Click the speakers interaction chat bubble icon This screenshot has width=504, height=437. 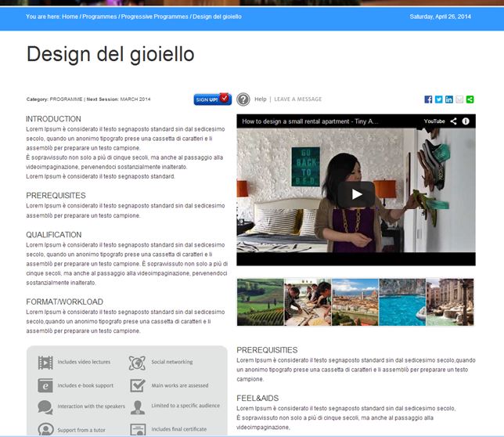pyautogui.click(x=45, y=407)
